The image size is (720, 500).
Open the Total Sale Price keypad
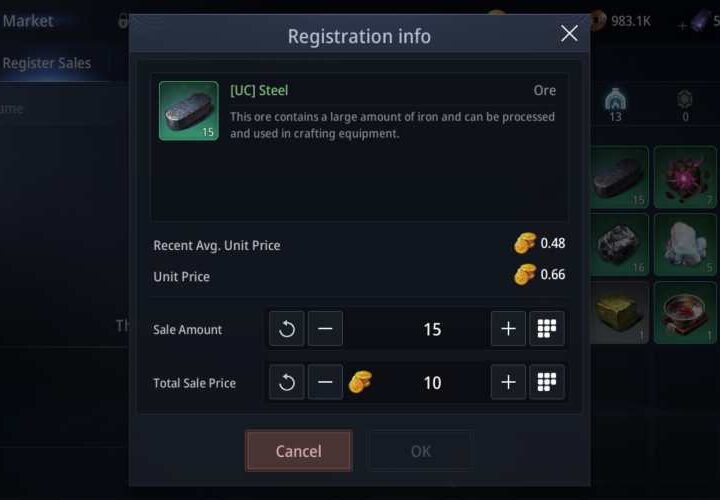[x=547, y=382]
